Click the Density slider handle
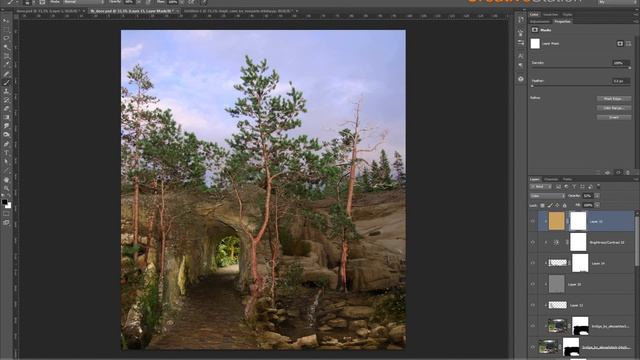The image size is (640, 360). [630, 68]
